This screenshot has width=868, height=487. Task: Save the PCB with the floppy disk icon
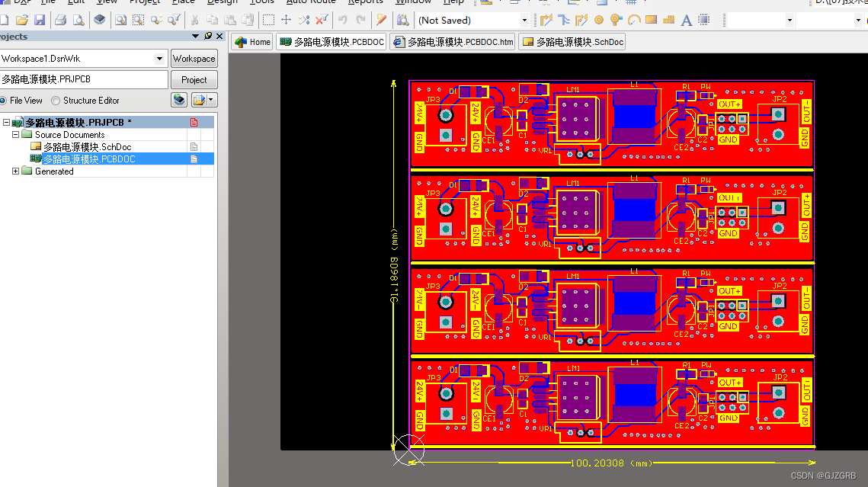(x=40, y=21)
